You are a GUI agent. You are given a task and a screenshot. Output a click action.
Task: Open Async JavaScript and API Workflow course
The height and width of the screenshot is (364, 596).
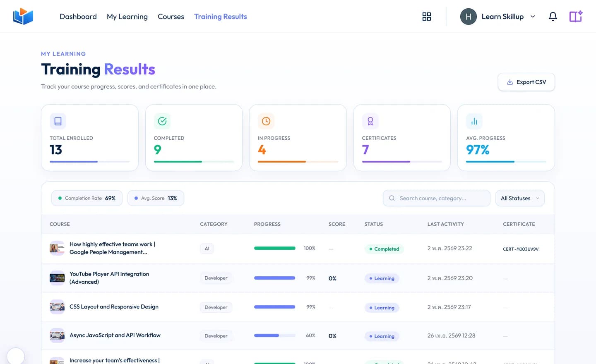[x=115, y=335]
